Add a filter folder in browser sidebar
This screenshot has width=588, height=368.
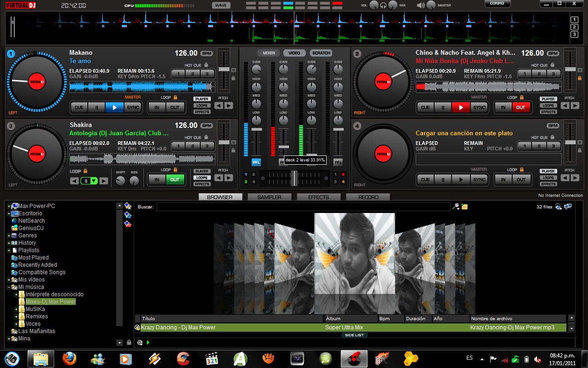click(128, 215)
